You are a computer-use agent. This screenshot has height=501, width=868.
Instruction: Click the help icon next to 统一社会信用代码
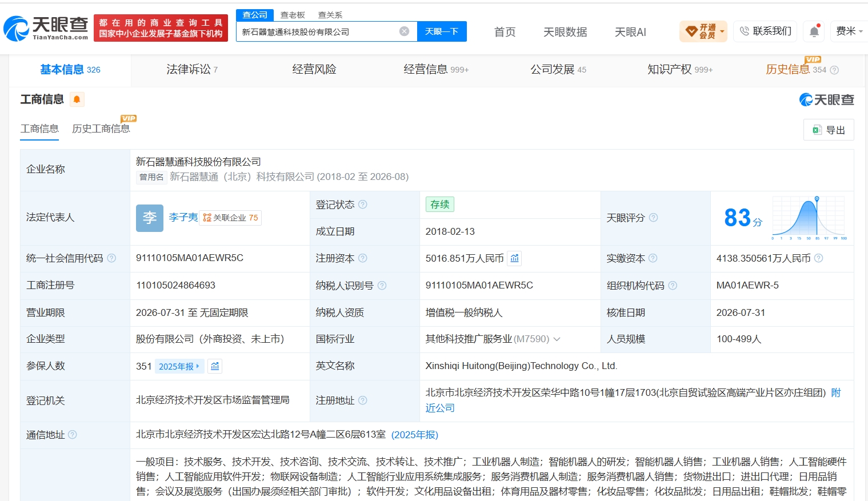coord(111,258)
